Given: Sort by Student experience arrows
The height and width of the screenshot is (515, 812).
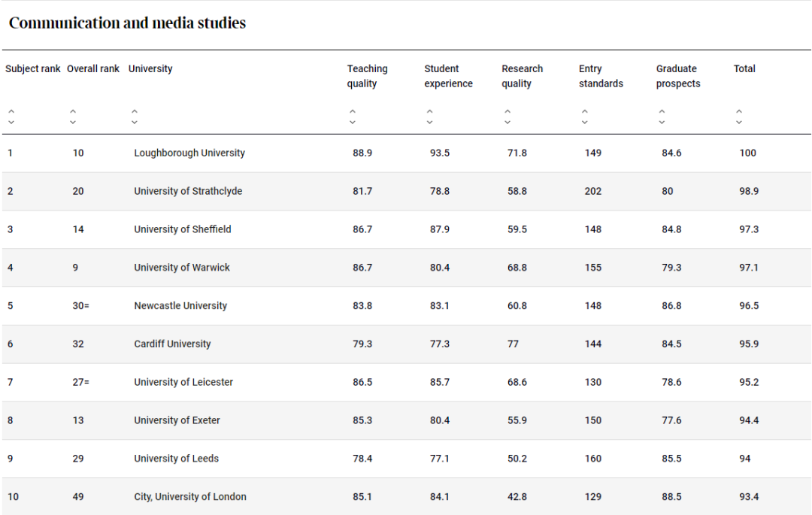Looking at the screenshot, I should coord(429,117).
